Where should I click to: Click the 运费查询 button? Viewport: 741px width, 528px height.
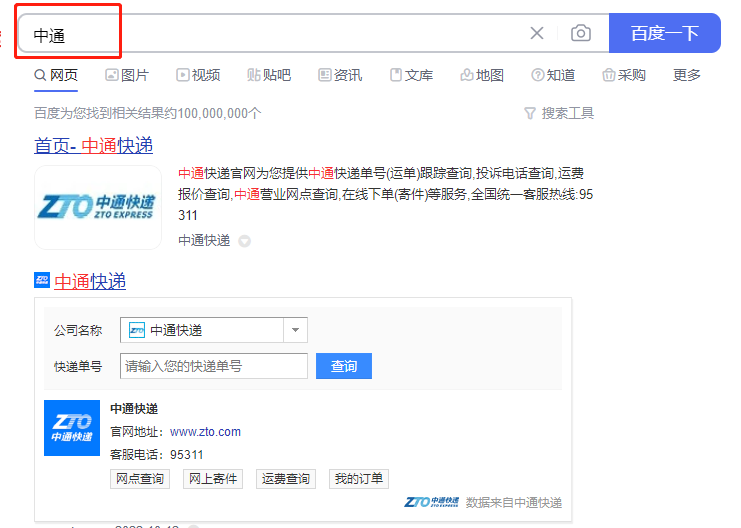click(285, 479)
